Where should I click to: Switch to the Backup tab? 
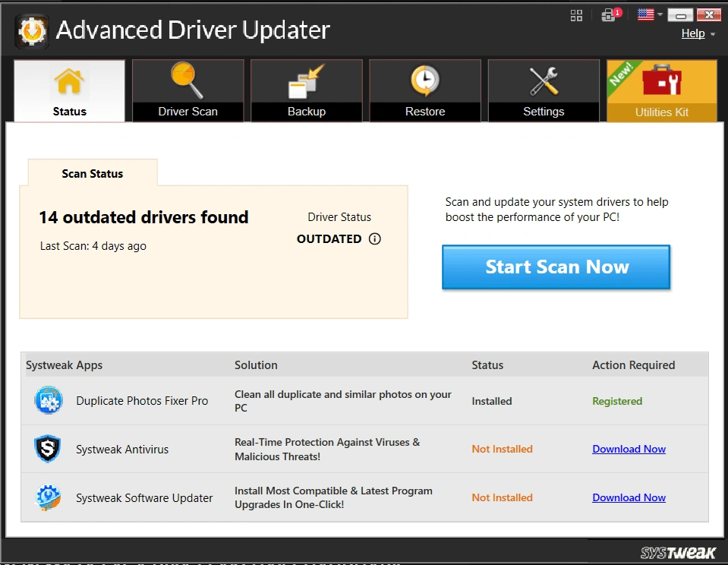(x=306, y=90)
